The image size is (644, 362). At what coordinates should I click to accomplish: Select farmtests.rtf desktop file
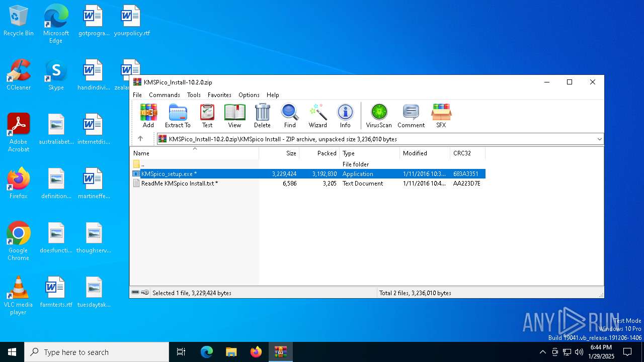(56, 292)
